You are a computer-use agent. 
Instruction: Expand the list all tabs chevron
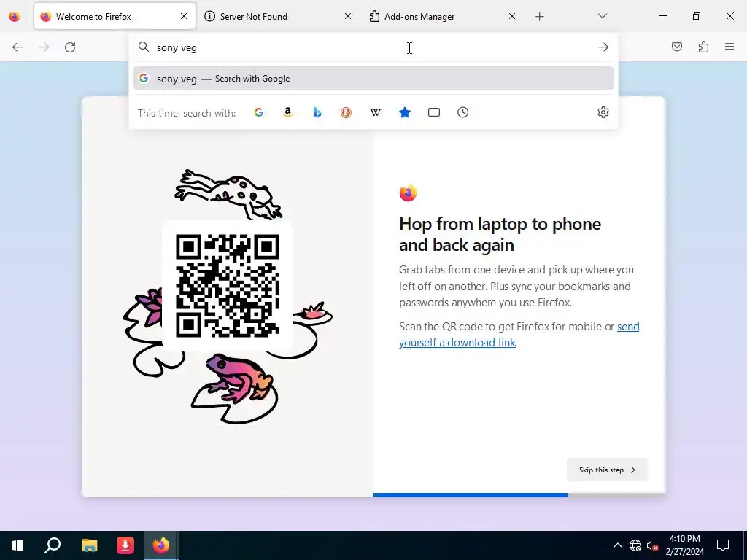coord(602,16)
